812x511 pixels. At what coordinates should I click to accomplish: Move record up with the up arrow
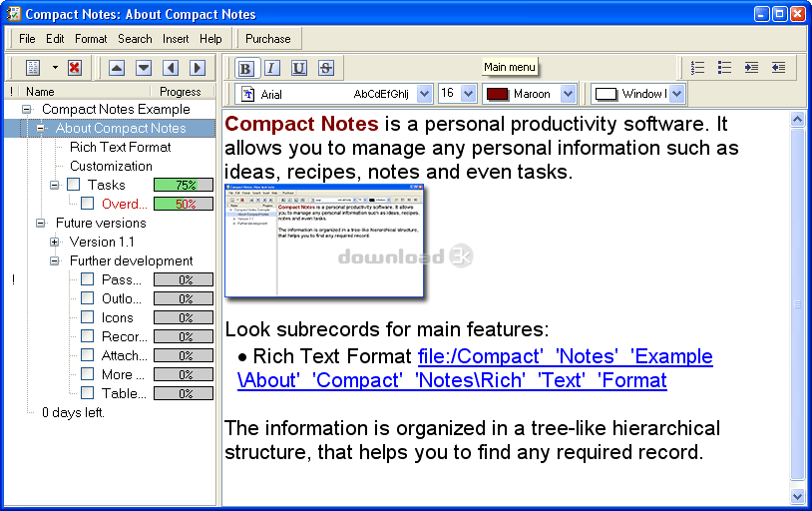tap(117, 68)
